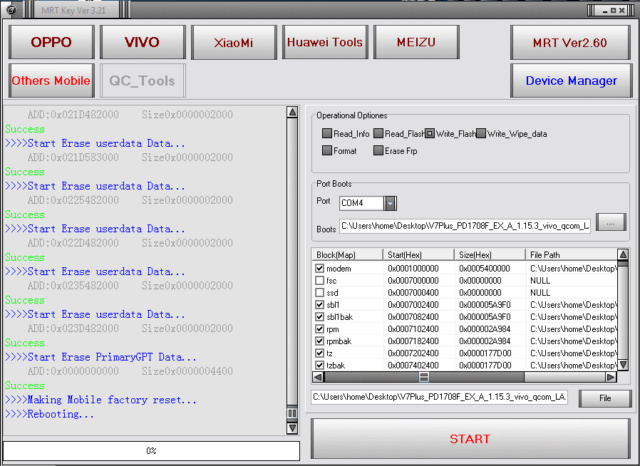Click rpm start address 0x0007102400
Screen dimensions: 640x466
413,329
